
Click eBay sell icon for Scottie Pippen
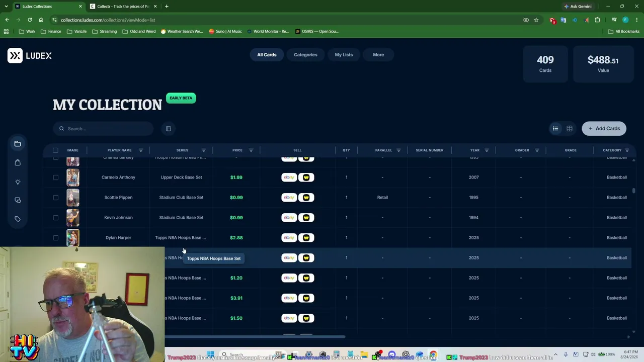289,197
